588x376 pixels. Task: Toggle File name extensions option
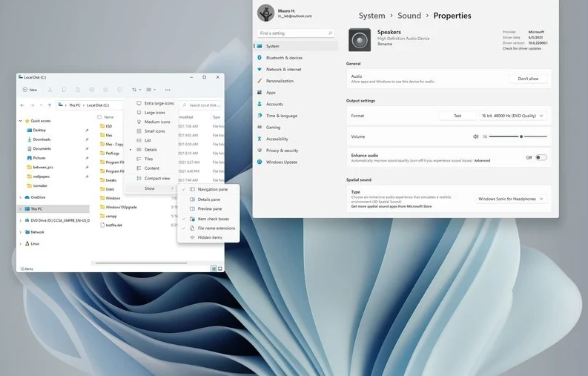tap(208, 228)
